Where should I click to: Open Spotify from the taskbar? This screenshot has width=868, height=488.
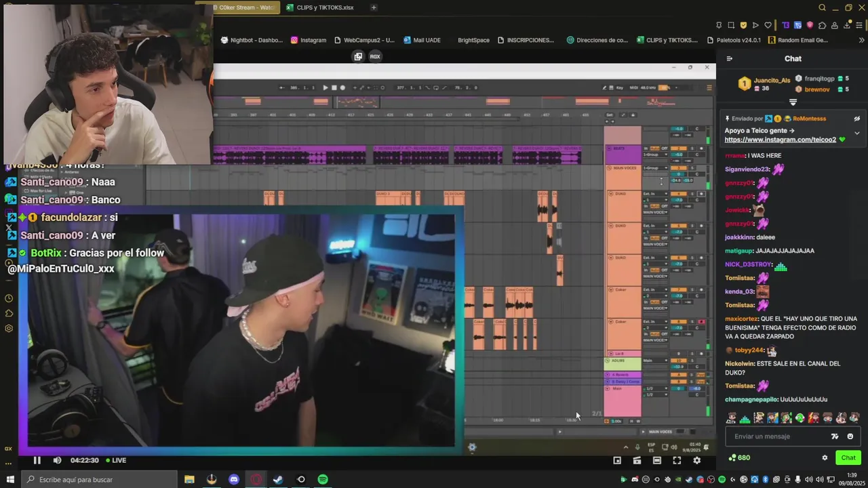323,479
